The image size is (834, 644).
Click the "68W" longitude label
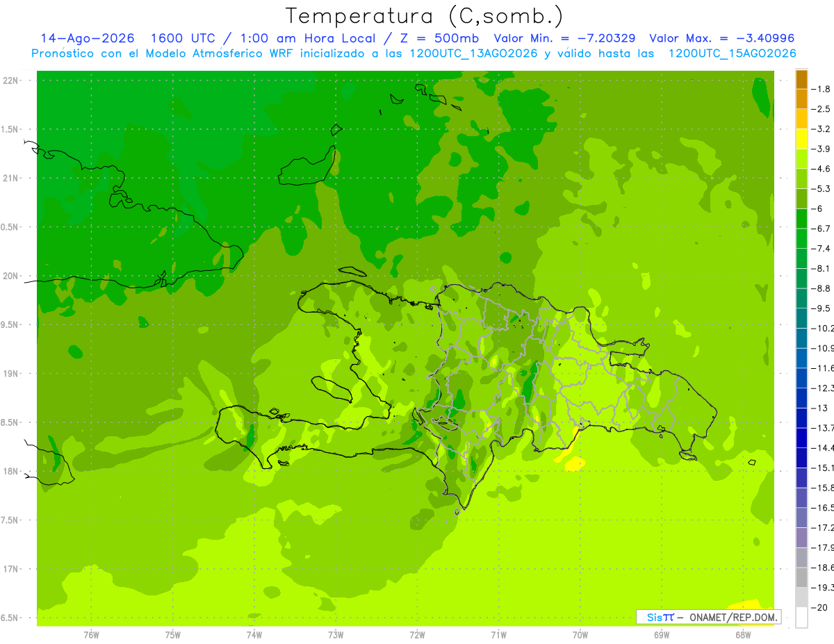743,634
